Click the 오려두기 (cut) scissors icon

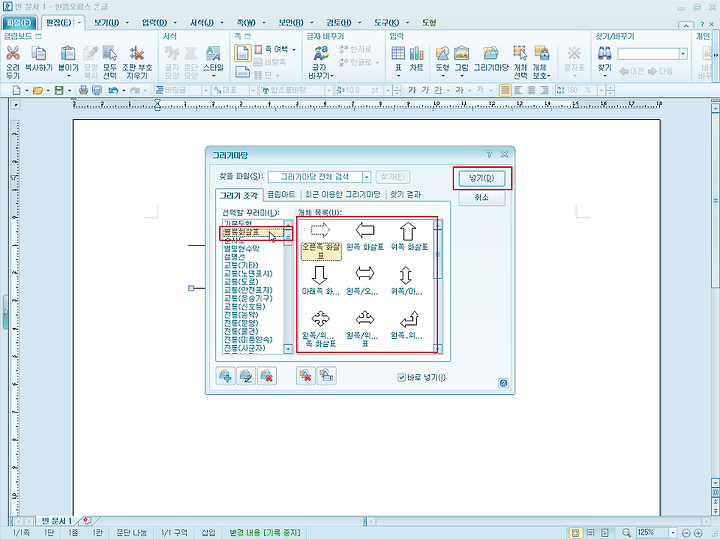coord(13,54)
